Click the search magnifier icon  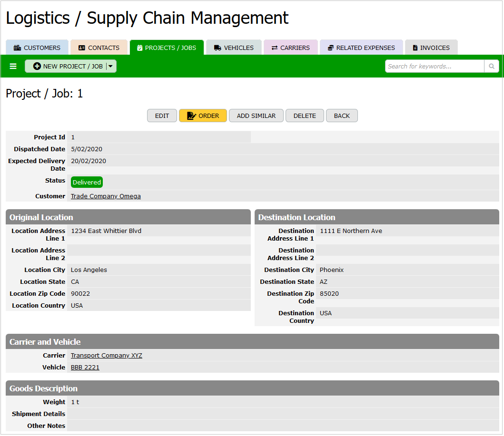492,66
